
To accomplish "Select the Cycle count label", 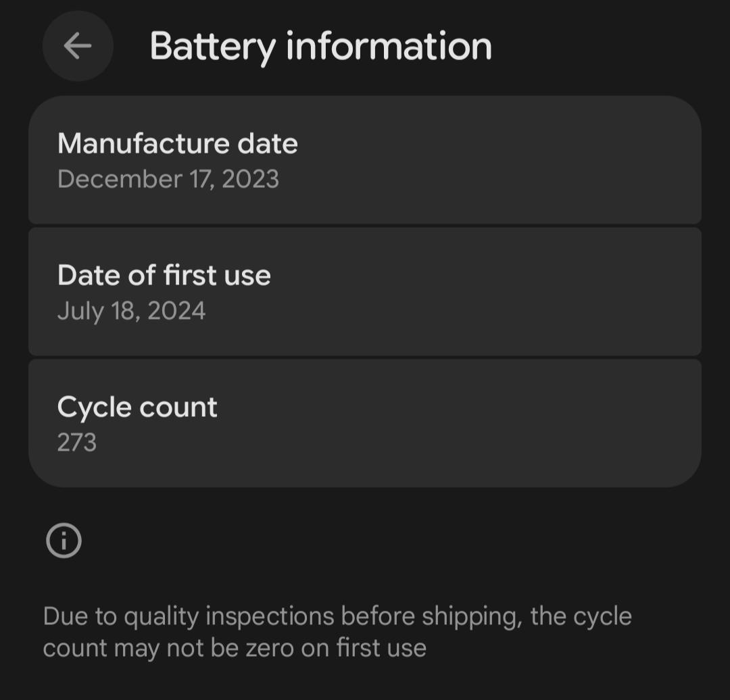I will (137, 407).
